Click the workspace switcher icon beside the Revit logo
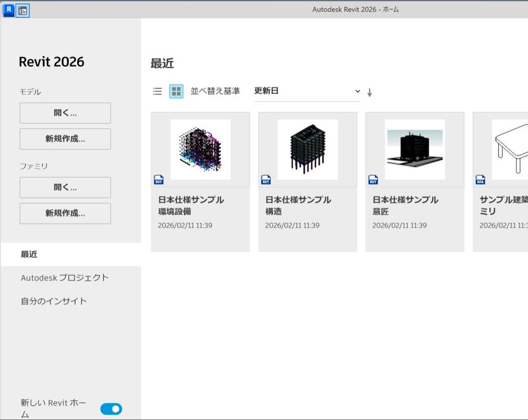 22,10
